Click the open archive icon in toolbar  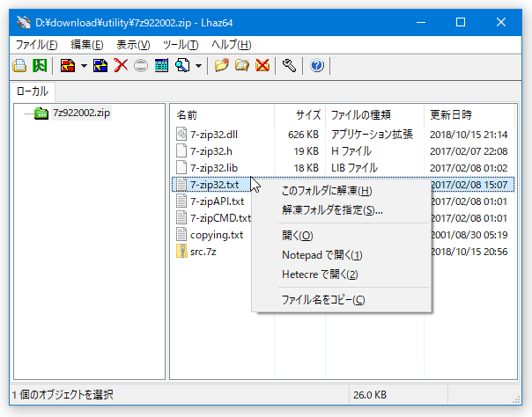[19, 65]
